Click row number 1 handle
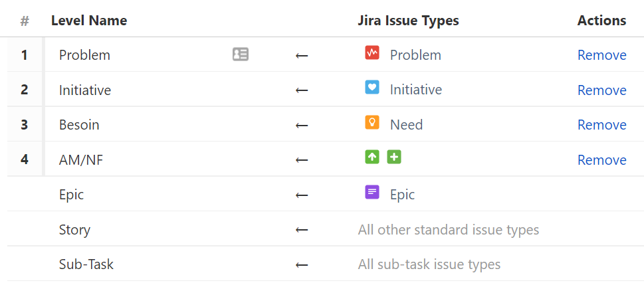 [24, 54]
